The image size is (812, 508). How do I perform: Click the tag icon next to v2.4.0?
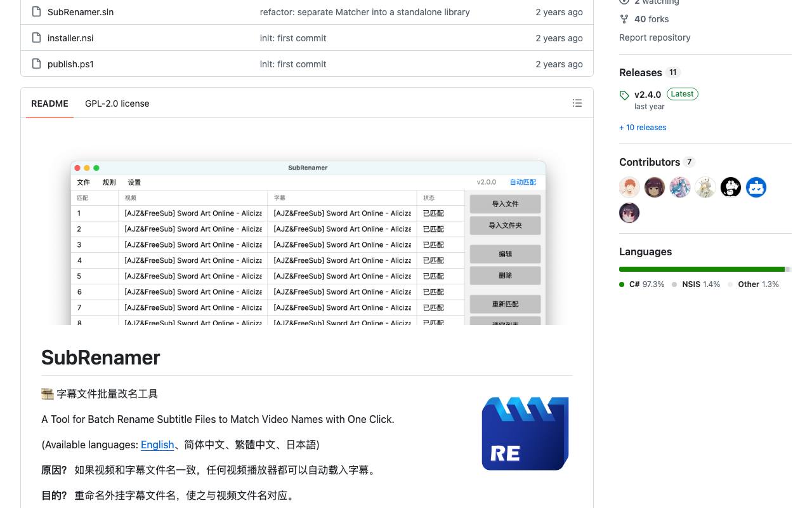pos(624,95)
